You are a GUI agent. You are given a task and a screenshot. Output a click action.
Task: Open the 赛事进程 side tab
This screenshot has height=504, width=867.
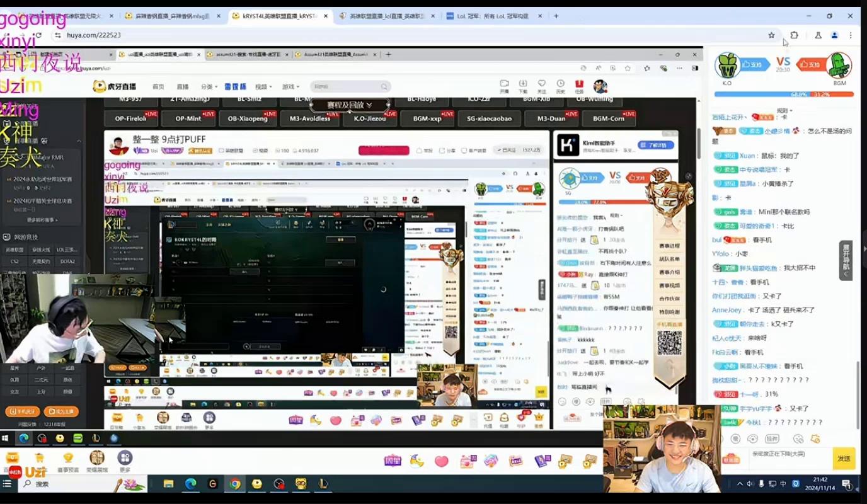pyautogui.click(x=669, y=246)
